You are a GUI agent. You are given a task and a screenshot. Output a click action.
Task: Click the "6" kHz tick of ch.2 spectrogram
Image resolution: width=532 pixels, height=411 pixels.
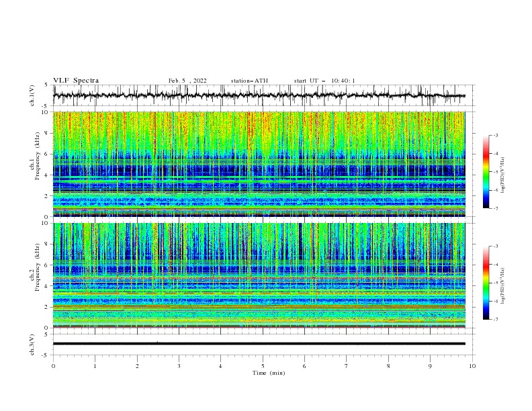47,265
